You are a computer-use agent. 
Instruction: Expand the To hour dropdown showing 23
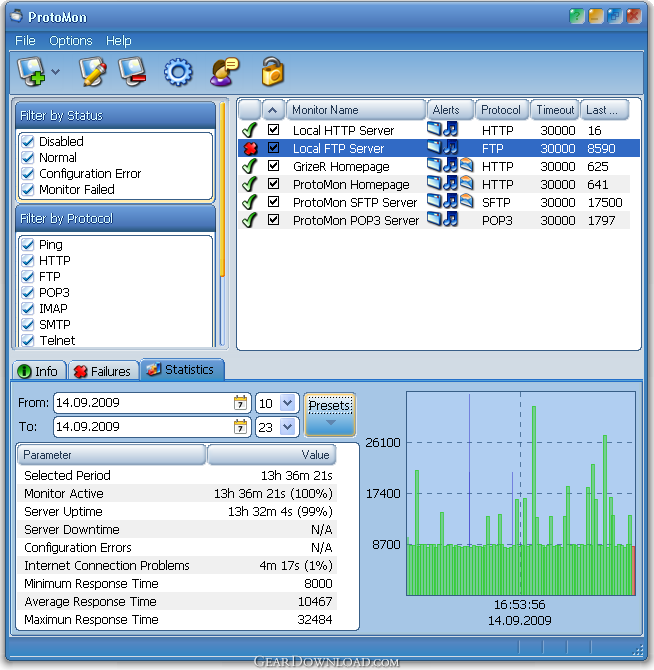288,427
